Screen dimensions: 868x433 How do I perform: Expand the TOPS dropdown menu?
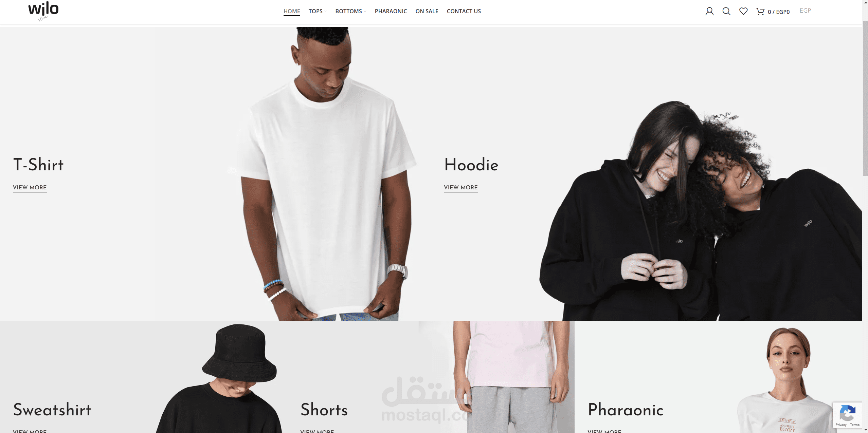coord(317,11)
